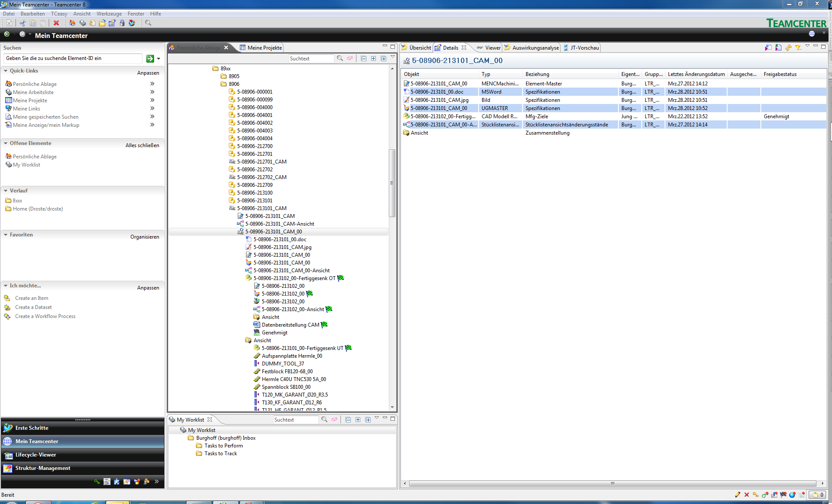Click the padlock toolbar icon
This screenshot has width=832, height=504.
(122, 23)
